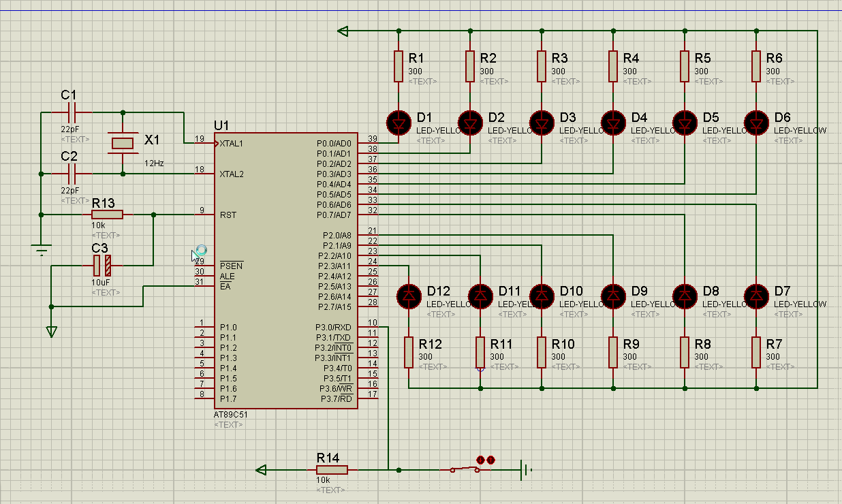Click the R1 resistor body
Image resolution: width=842 pixels, height=504 pixels.
[x=399, y=66]
